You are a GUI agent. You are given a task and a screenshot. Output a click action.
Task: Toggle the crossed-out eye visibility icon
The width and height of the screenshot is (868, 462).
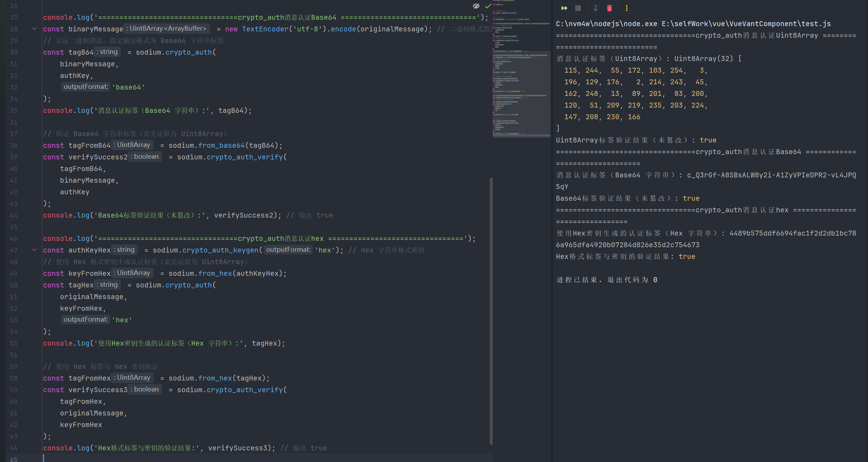476,6
